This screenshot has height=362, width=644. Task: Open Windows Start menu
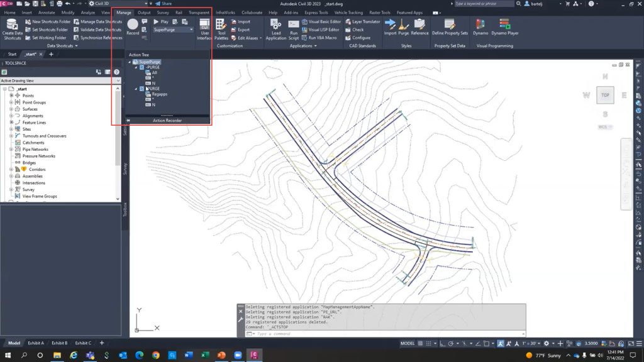pyautogui.click(x=8, y=355)
